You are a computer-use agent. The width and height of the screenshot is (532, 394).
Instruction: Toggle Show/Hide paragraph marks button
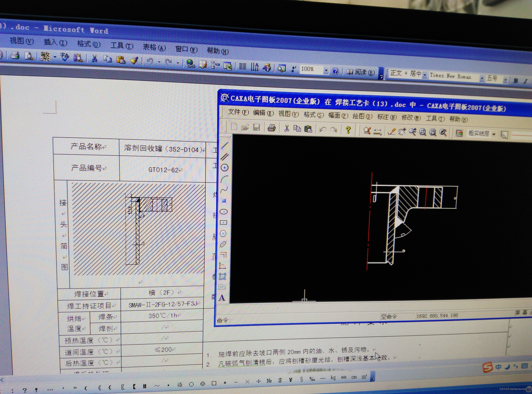click(293, 69)
